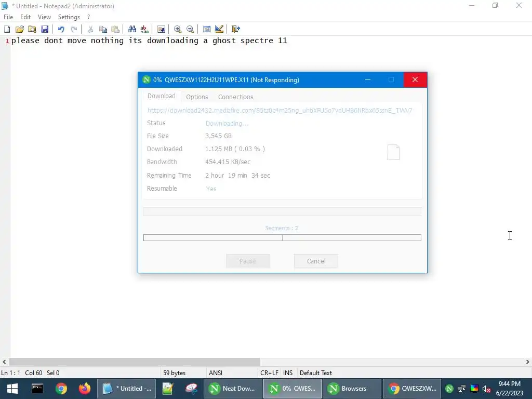Click the 59 bytes status entry
The height and width of the screenshot is (399, 532).
175,373
